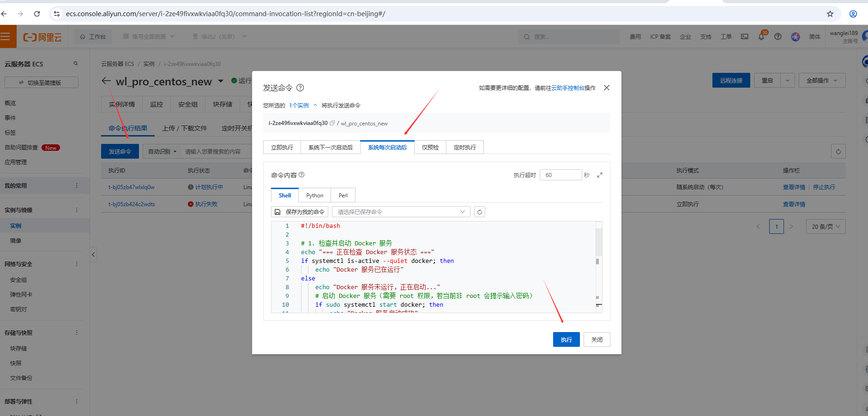Image resolution: width=868 pixels, height=416 pixels.
Task: Open the hamburger menu beside the Aliyun logo
Action: [6, 37]
